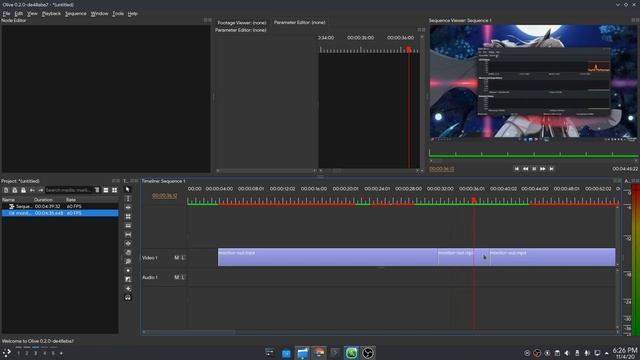Select the Rolling tool

(x=128, y=216)
